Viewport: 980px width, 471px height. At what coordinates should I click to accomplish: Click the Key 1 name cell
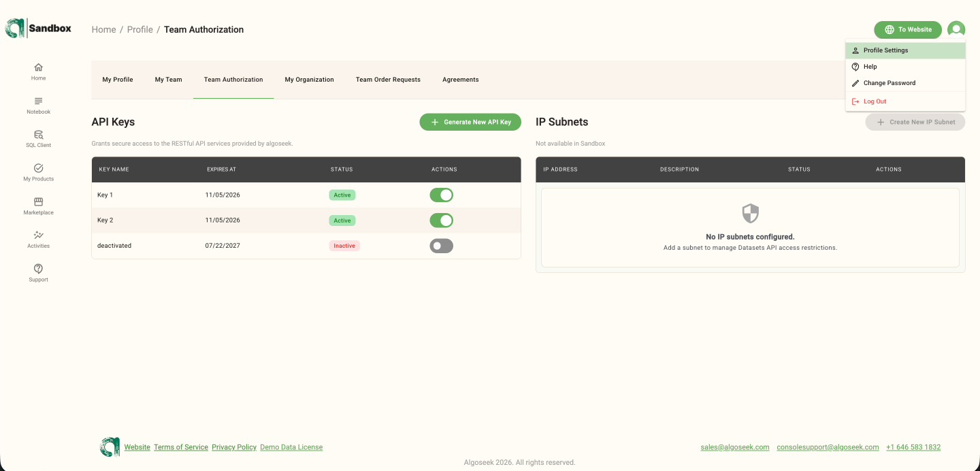pos(105,195)
